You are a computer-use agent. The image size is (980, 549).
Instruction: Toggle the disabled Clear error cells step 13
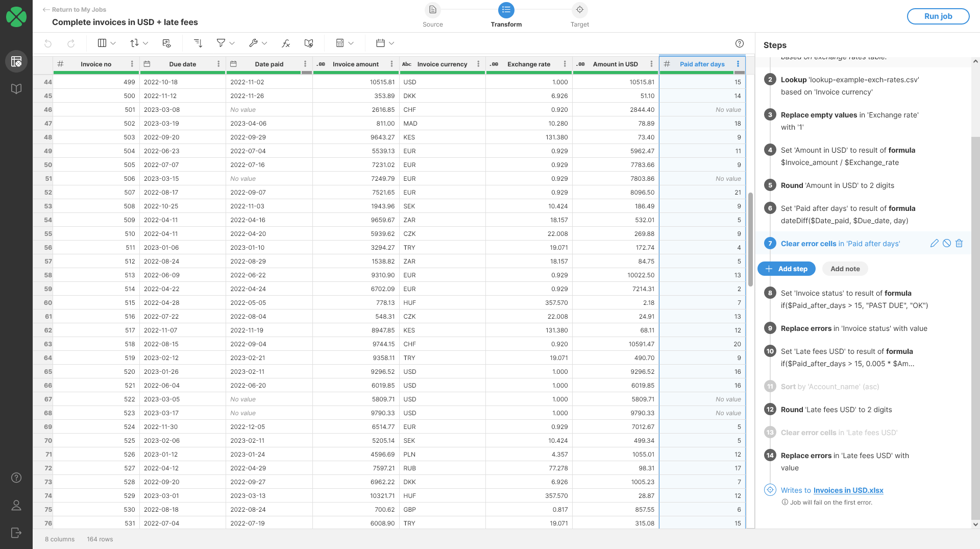coord(839,433)
